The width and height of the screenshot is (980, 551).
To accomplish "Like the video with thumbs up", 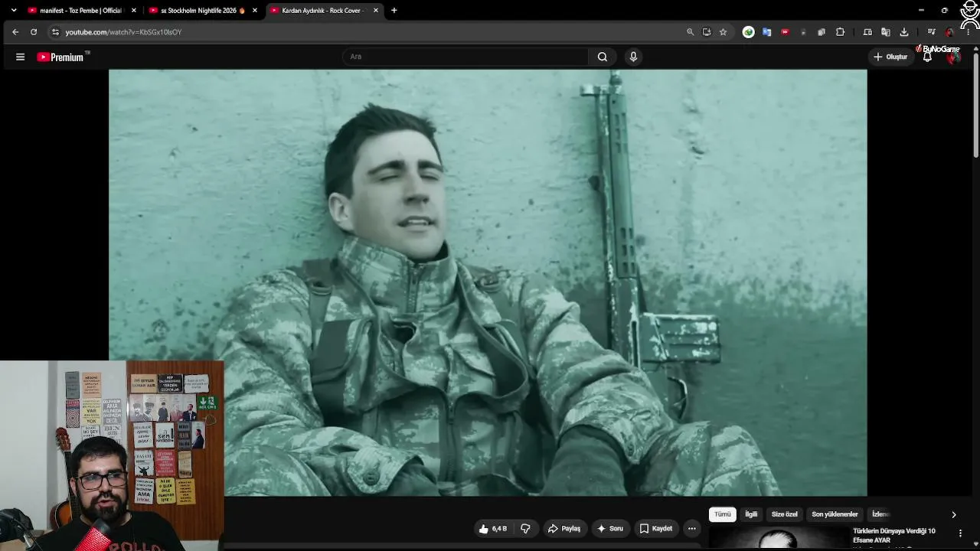I will (493, 529).
